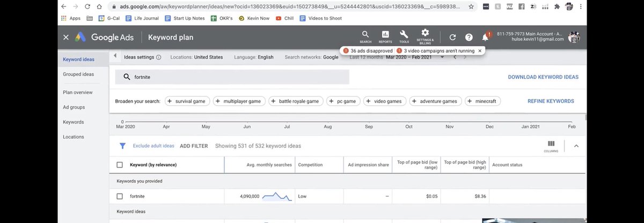The image size is (644, 223).
Task: Open the date range dropdown arrow
Action: coord(442,57)
